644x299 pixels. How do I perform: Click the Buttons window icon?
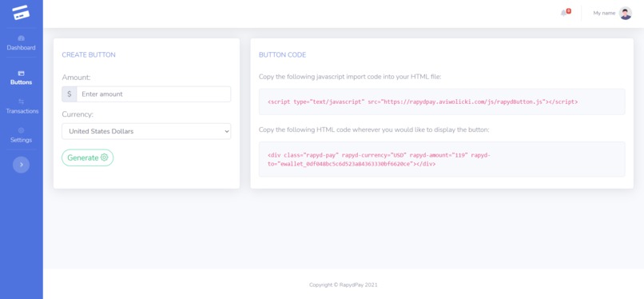[x=22, y=73]
